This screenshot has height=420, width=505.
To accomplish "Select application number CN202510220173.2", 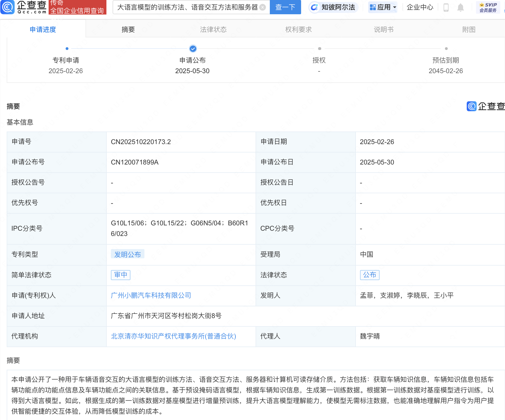I will coord(141,142).
